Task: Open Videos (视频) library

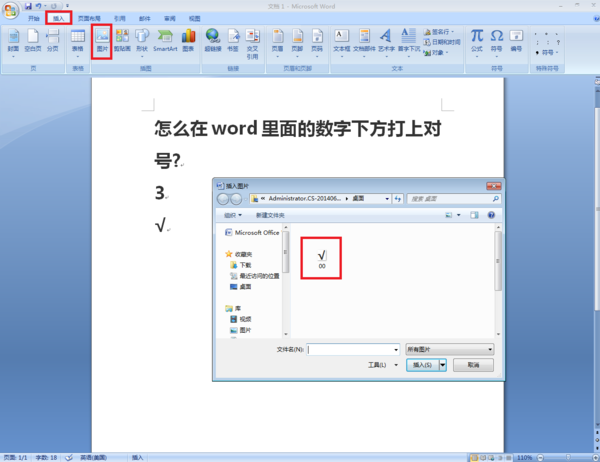Action: [241, 319]
